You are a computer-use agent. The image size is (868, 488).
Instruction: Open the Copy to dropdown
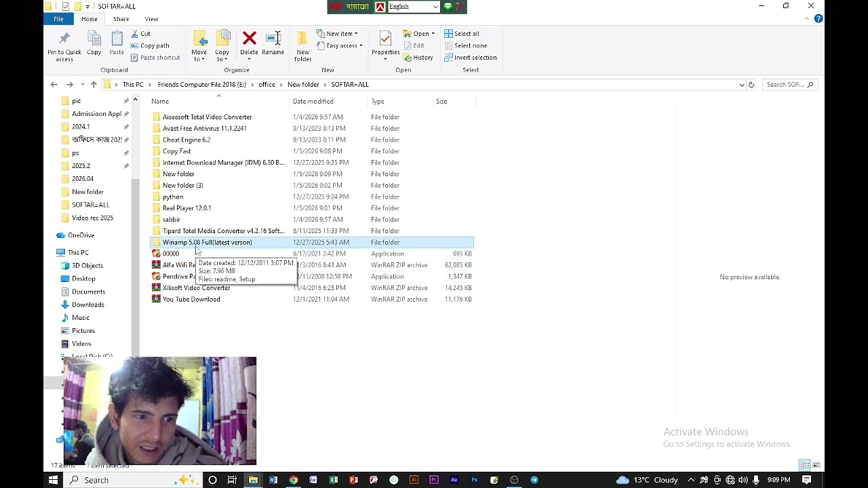[x=222, y=46]
